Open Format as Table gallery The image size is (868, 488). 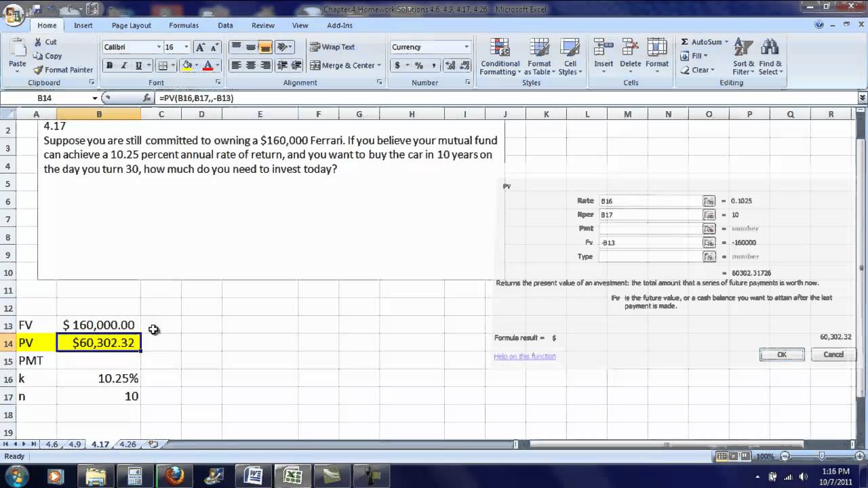coord(540,57)
